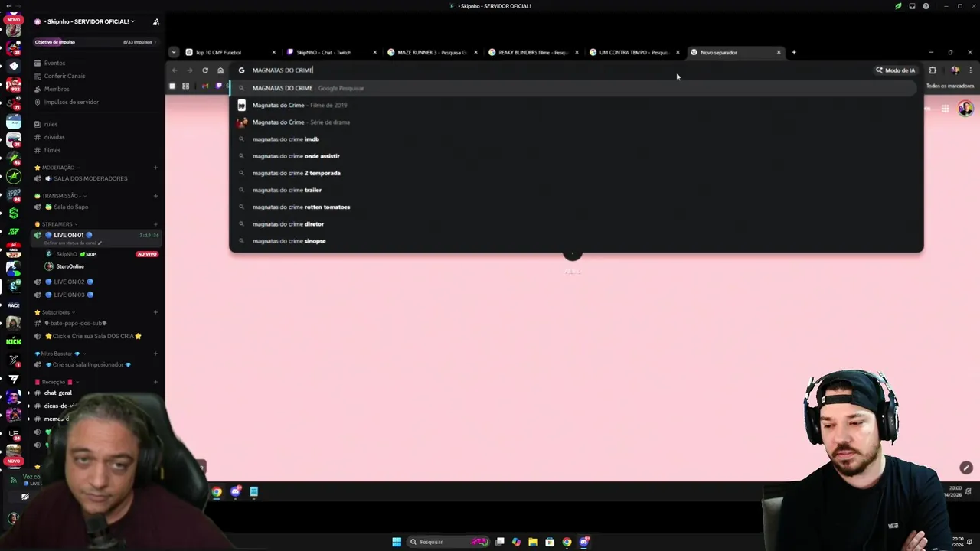Click the taskbar Pesquisar search box

tap(447, 542)
